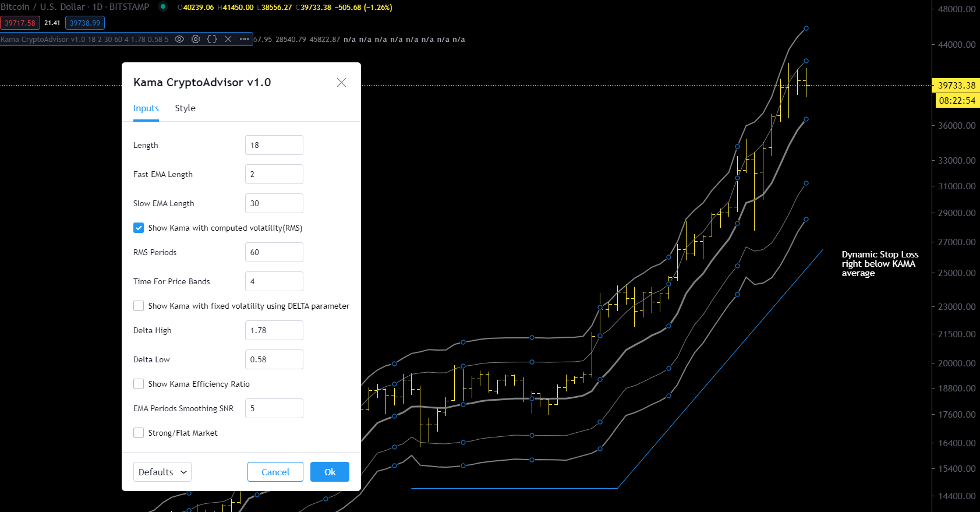Enable Show Kama Efficiency Ratio checkbox

click(139, 384)
